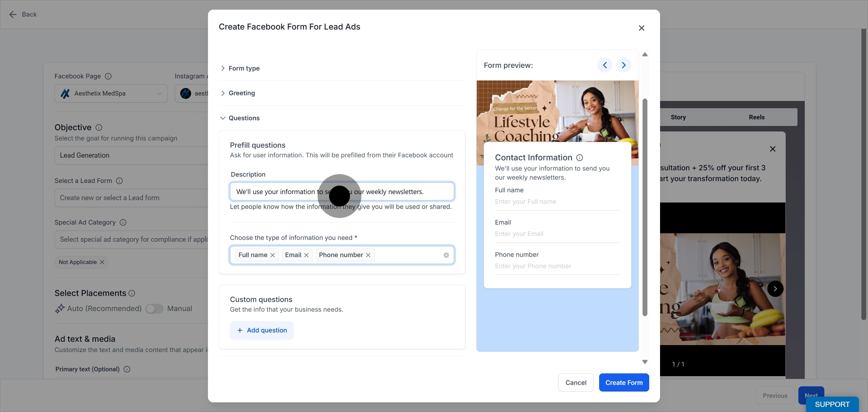868x412 pixels.
Task: Click the Create Form button
Action: (624, 382)
